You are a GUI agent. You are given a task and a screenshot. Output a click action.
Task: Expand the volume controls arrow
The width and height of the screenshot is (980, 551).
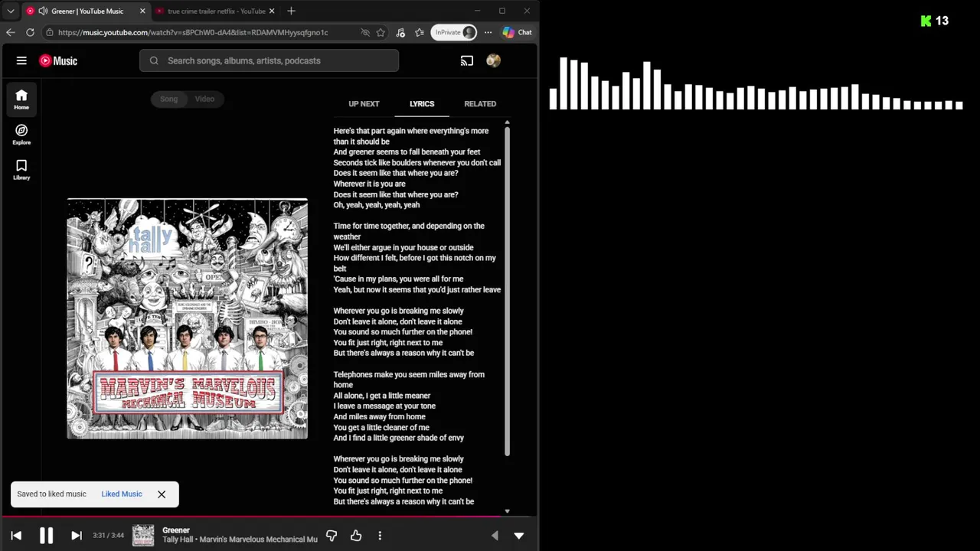tap(495, 536)
